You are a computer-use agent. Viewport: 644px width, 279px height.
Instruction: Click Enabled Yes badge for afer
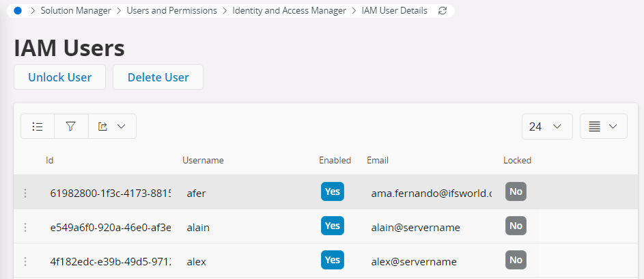pos(333,192)
